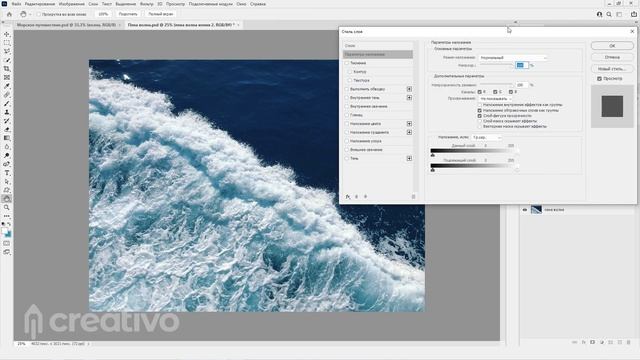Click the Home icon in options bar
Viewport: 640px width, 360px height.
click(x=9, y=14)
